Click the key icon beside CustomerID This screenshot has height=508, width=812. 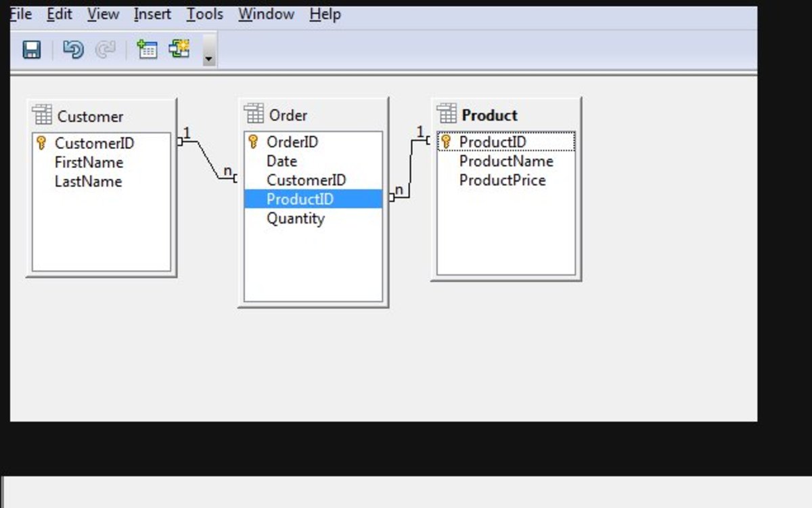click(x=40, y=143)
